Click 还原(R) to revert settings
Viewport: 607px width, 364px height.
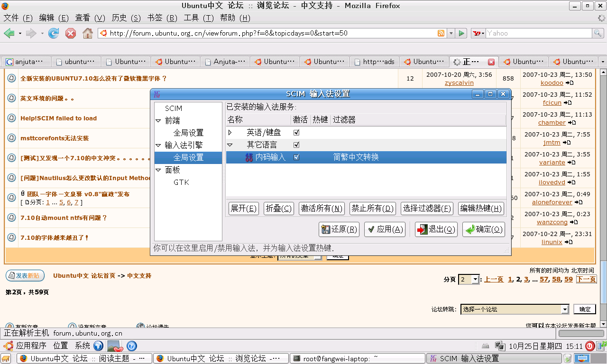pos(339,229)
